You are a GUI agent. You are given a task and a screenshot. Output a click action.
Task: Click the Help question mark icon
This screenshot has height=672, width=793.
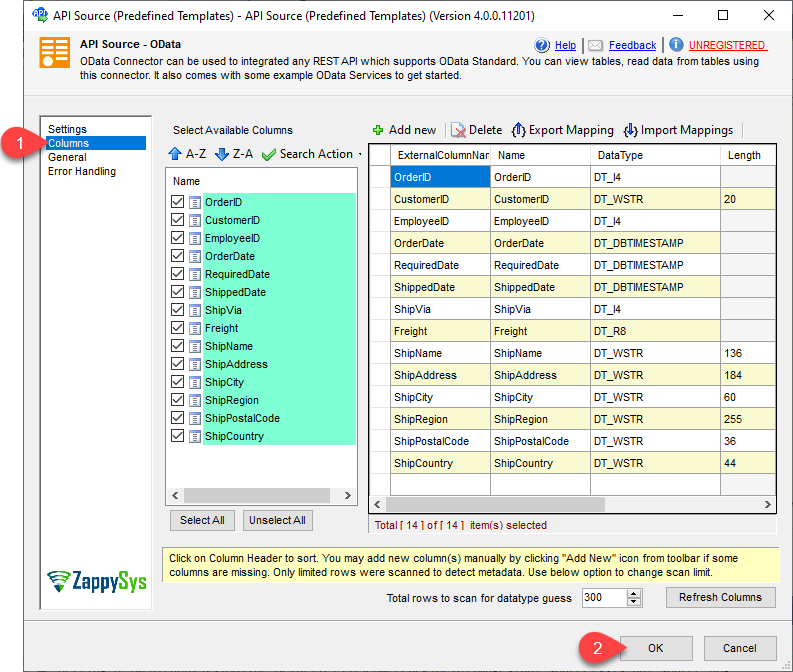[x=542, y=46]
